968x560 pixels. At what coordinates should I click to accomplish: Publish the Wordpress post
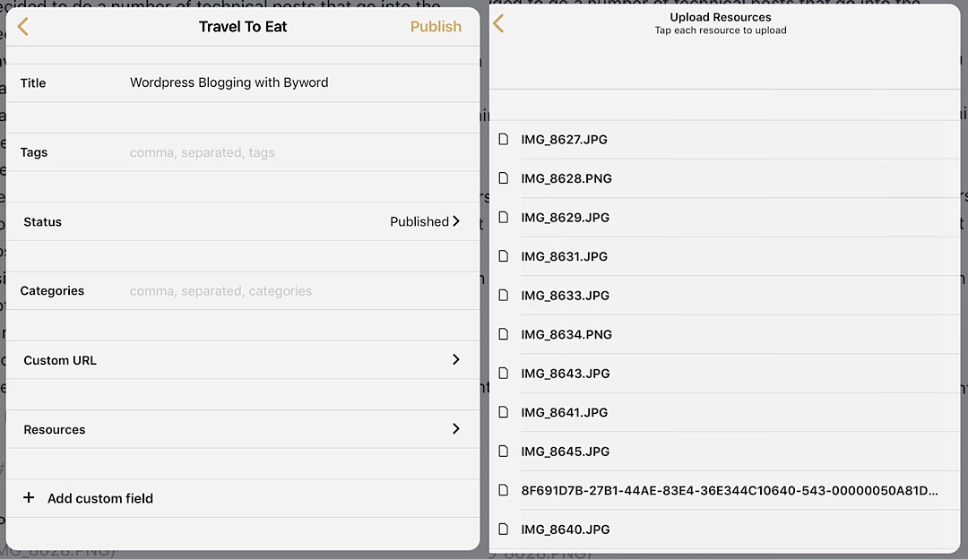[436, 27]
